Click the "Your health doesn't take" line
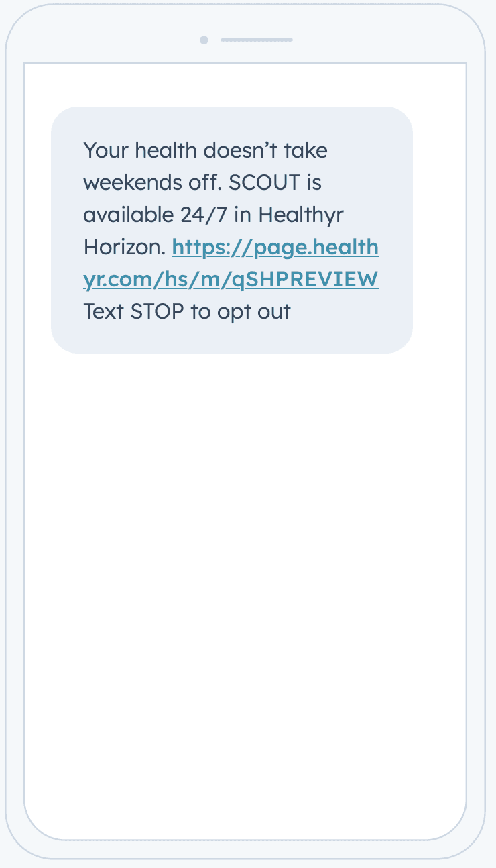Viewport: 496px width, 868px height. [x=205, y=150]
